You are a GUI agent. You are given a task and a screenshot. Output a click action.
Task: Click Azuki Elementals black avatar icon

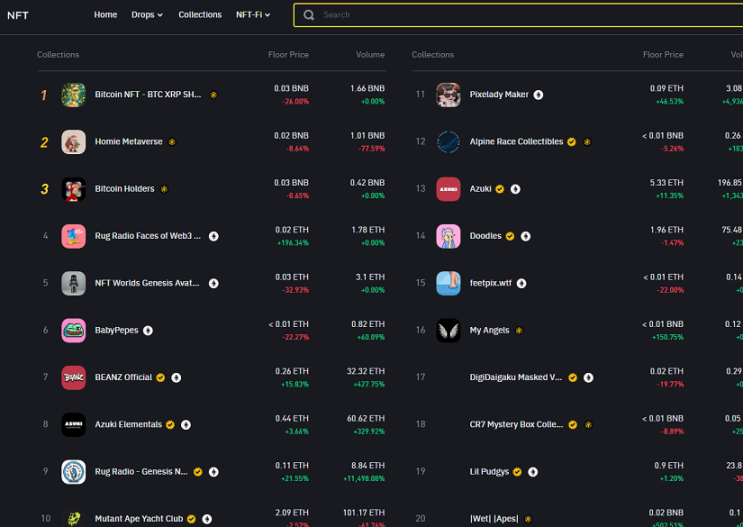[x=73, y=425]
